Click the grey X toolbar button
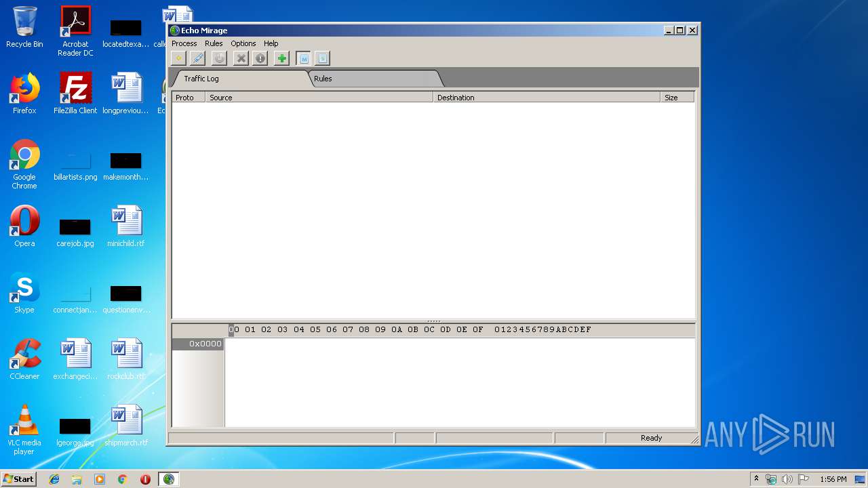The image size is (868, 488). (241, 58)
